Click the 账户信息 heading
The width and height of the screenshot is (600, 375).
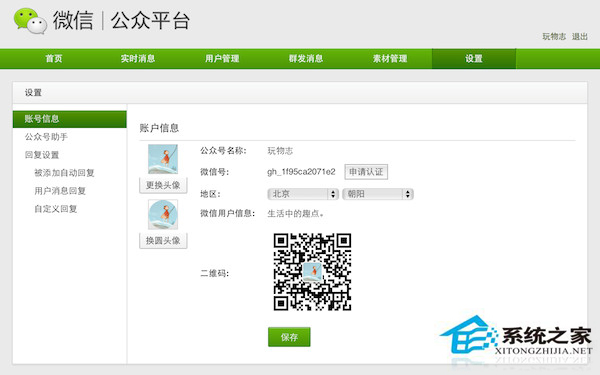click(x=159, y=128)
